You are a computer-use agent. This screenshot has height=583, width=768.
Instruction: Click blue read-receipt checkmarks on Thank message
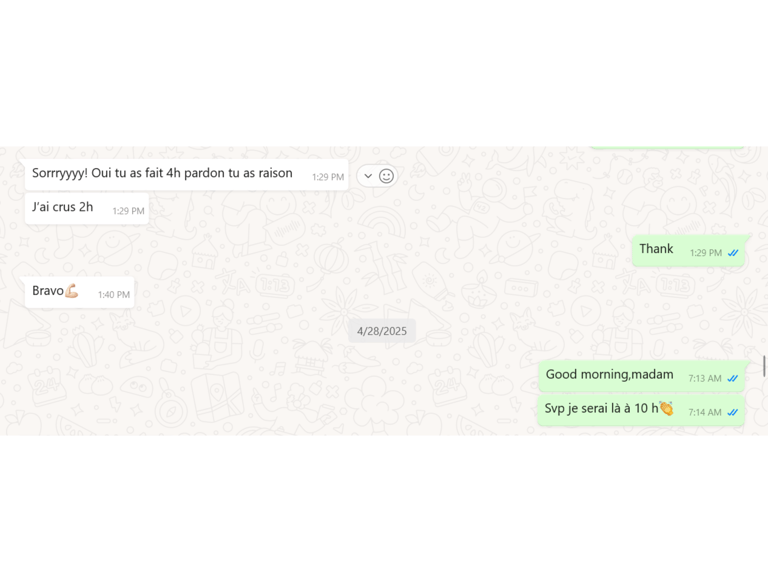click(x=733, y=253)
